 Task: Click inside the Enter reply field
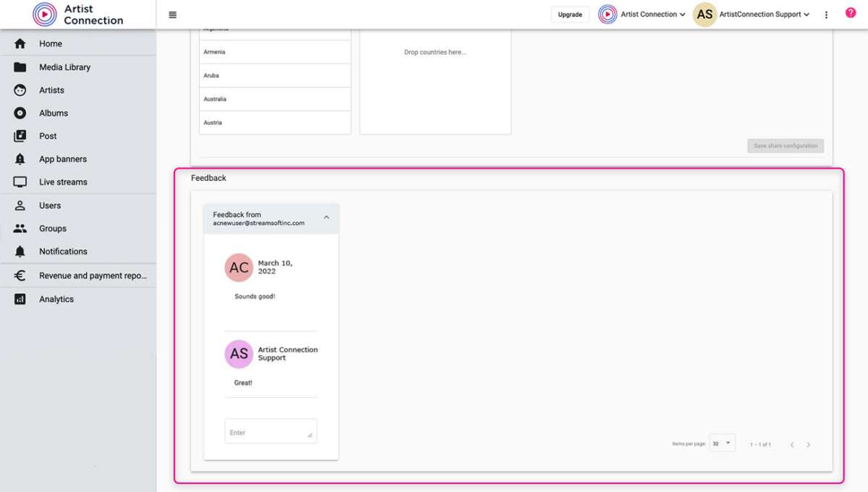270,430
